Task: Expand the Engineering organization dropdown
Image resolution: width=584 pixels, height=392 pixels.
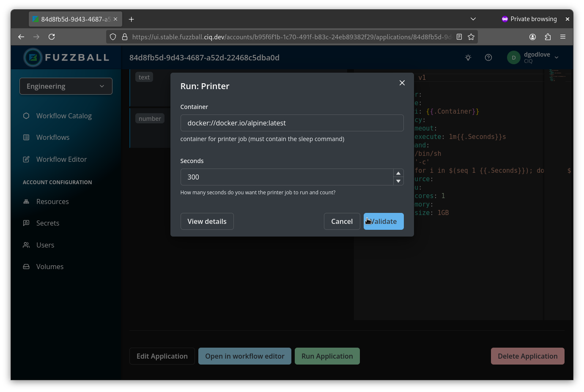Action: coord(66,86)
